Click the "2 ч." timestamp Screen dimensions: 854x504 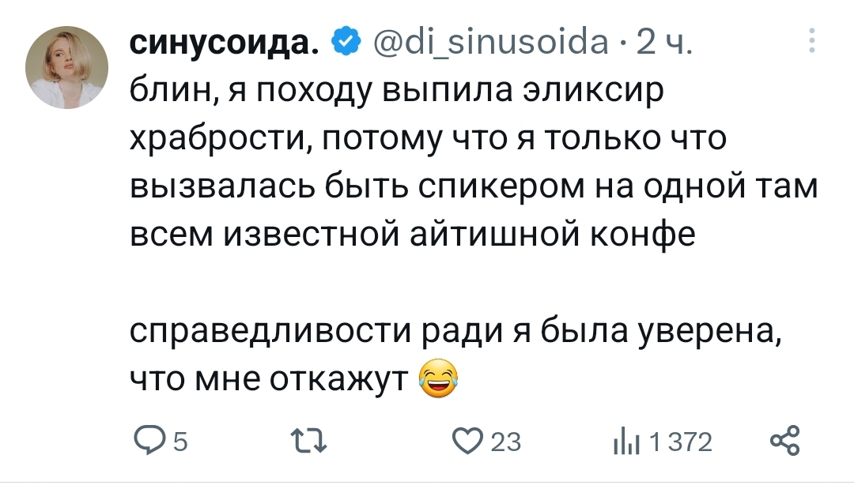[663, 39]
